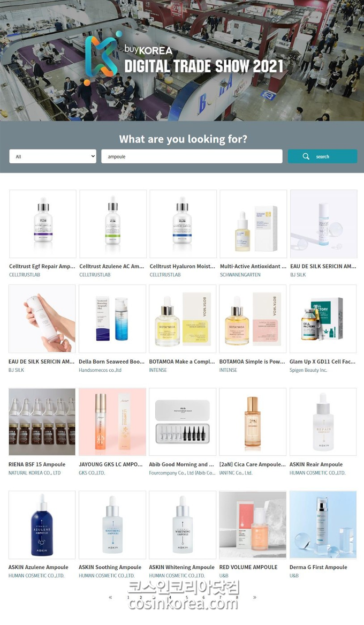This screenshot has height=625, width=364.
Task: Select the Abib Good Morning ampoule thumbnail
Action: [x=183, y=421]
